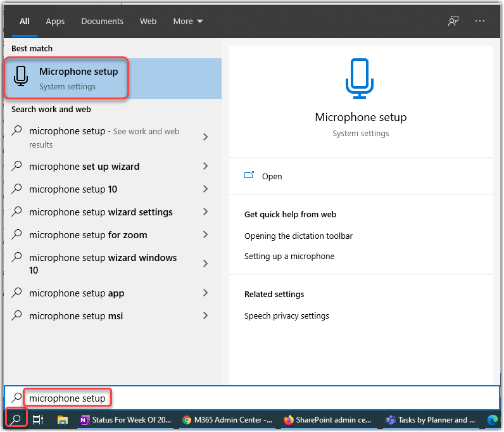Open the three-dots options menu
This screenshot has width=504, height=432.
479,21
